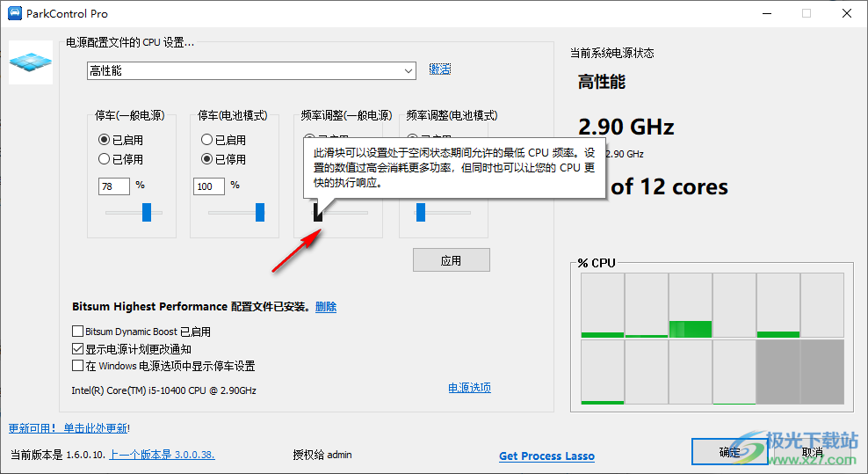Click the third CPU core graph with highest load
The image size is (868, 474).
tap(690, 305)
